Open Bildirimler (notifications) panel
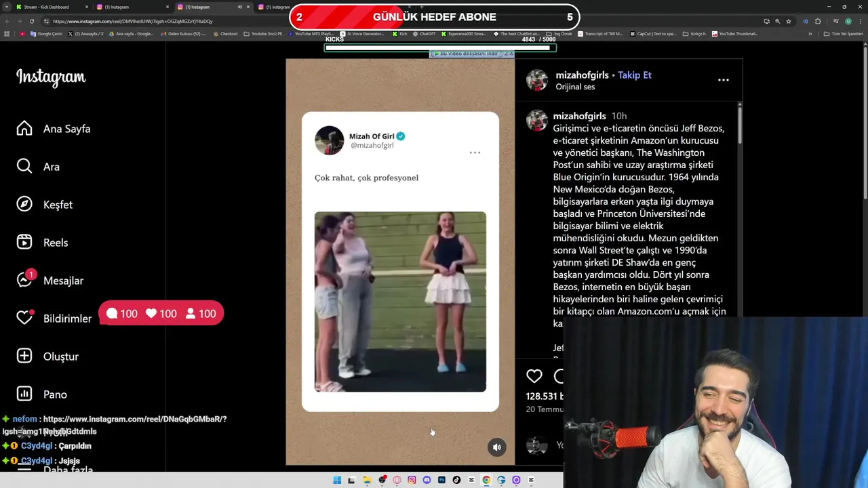 (54, 318)
